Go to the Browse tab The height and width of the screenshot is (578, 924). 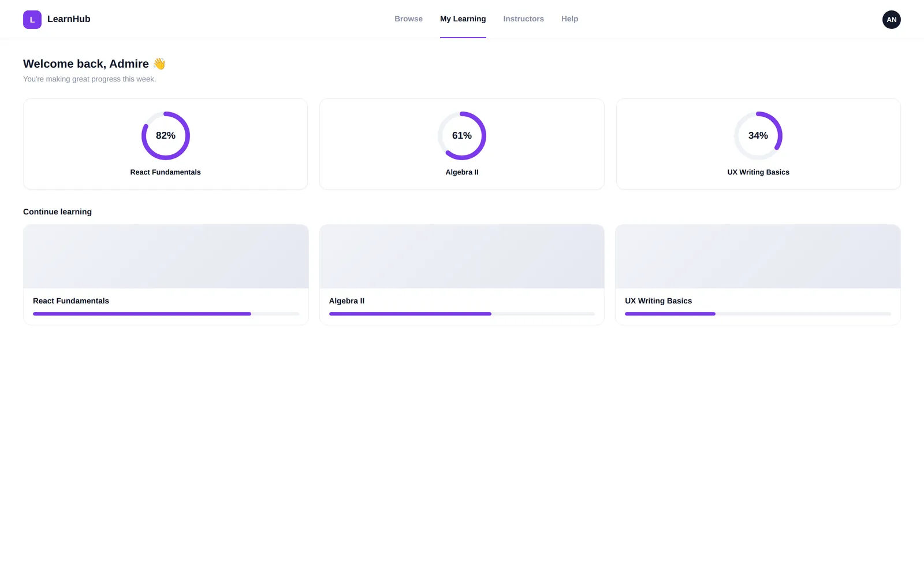(x=408, y=19)
